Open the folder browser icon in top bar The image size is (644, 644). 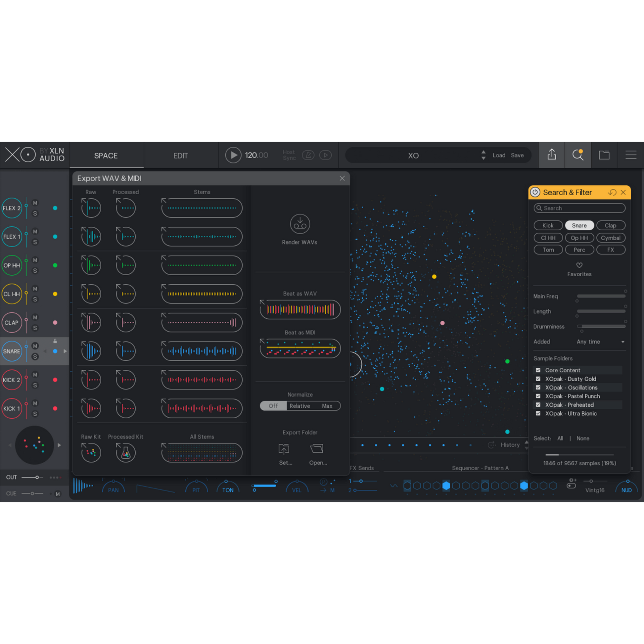click(x=604, y=155)
